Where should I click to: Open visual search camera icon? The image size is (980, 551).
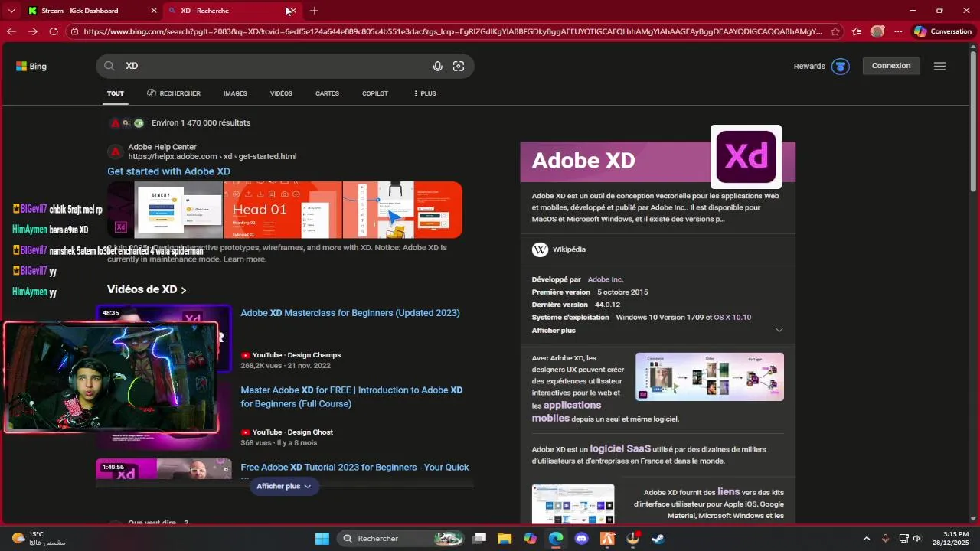click(x=459, y=66)
